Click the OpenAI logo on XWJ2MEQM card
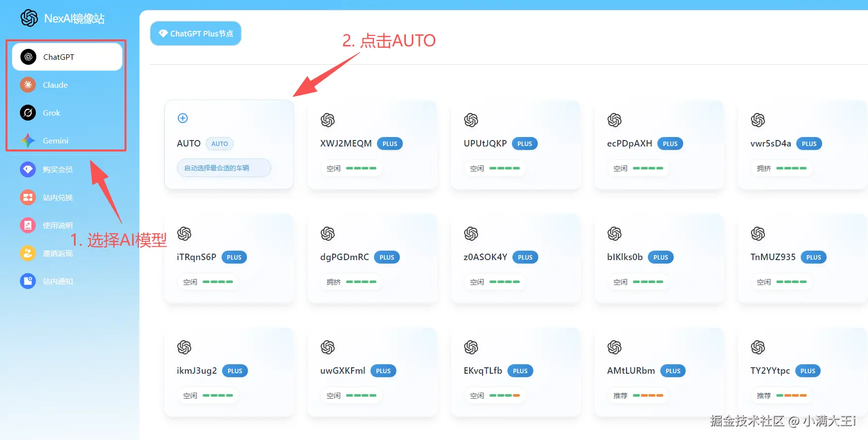868x440 pixels. (x=328, y=120)
